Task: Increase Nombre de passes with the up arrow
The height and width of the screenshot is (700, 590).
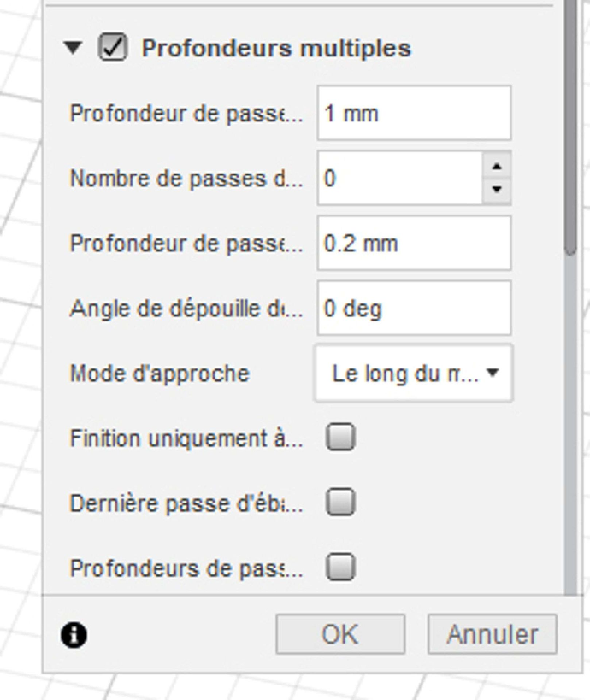Action: (x=497, y=166)
